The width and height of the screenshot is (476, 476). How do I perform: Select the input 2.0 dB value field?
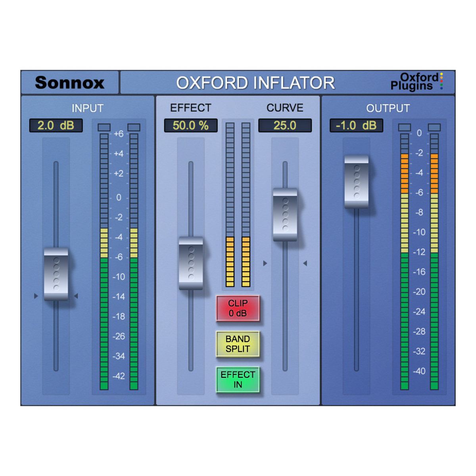[x=56, y=125]
